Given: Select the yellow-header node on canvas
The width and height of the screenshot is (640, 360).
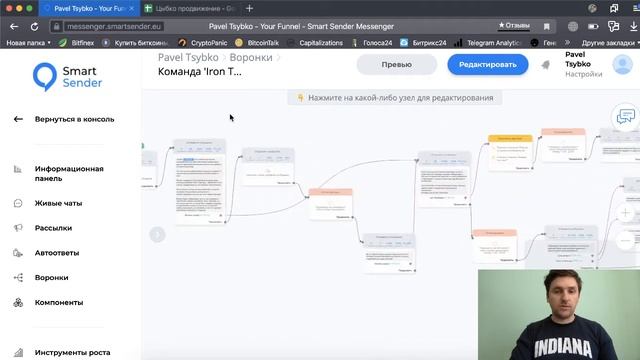Looking at the screenshot, I should (x=510, y=153).
